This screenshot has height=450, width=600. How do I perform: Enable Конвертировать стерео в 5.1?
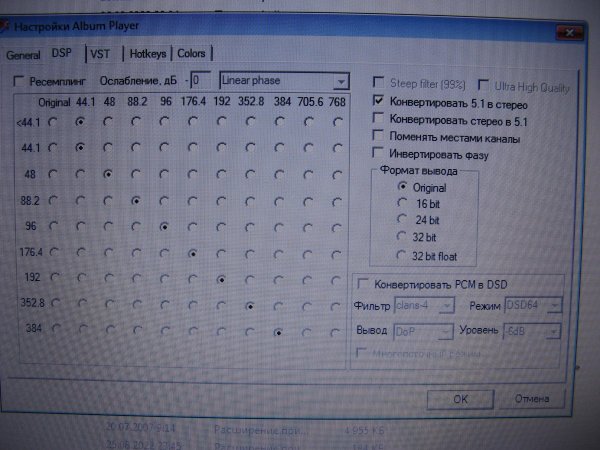[378, 117]
